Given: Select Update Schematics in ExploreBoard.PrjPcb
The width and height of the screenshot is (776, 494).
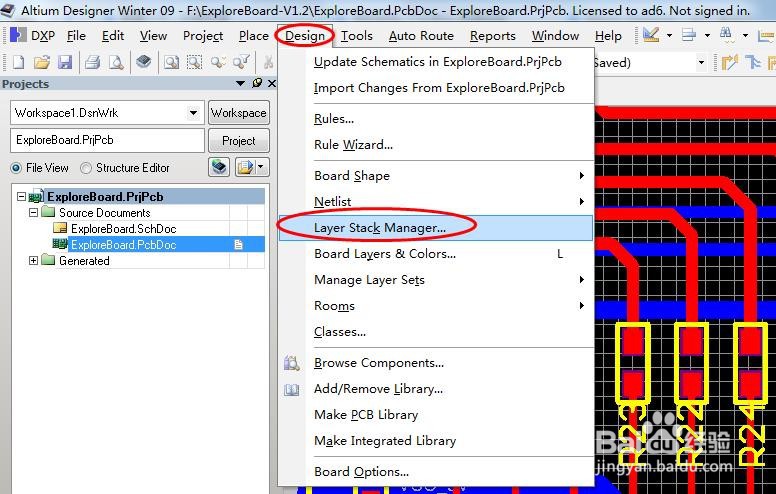Looking at the screenshot, I should (x=436, y=62).
